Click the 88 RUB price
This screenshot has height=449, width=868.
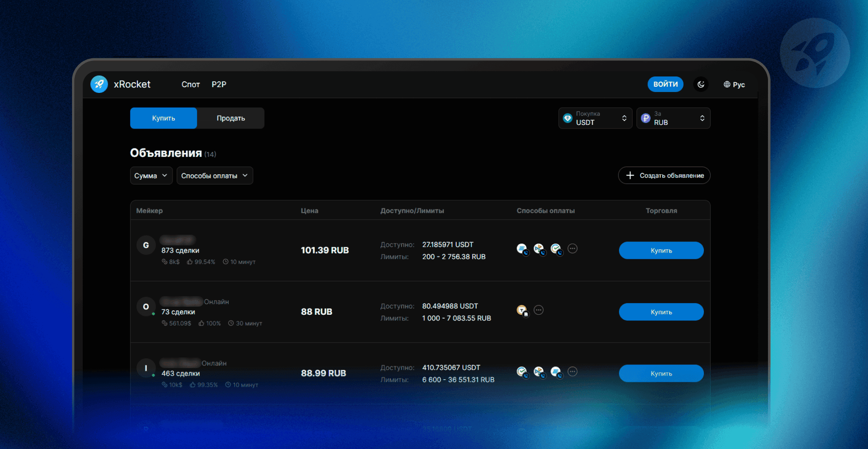317,312
